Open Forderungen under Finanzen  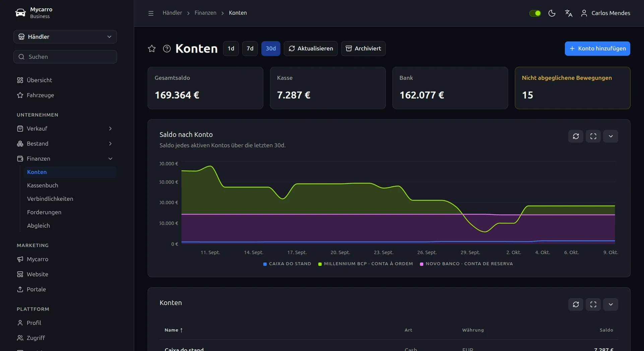click(70, 212)
